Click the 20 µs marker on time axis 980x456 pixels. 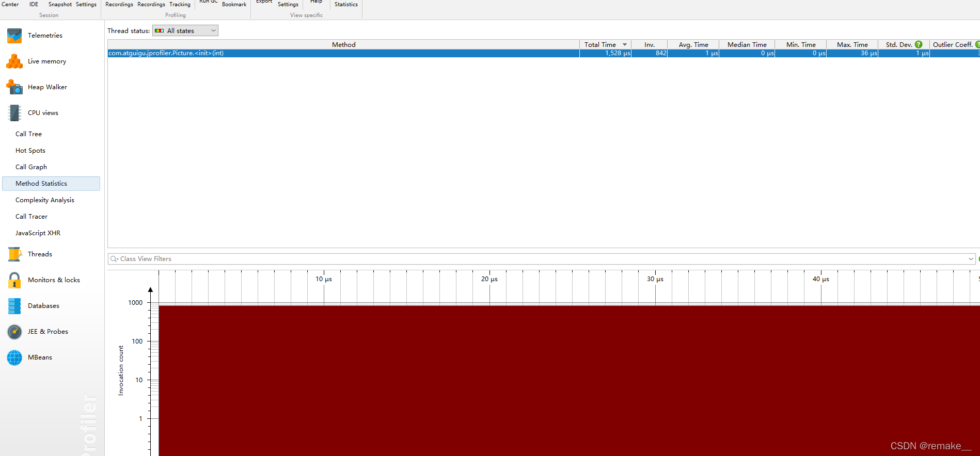(x=489, y=279)
